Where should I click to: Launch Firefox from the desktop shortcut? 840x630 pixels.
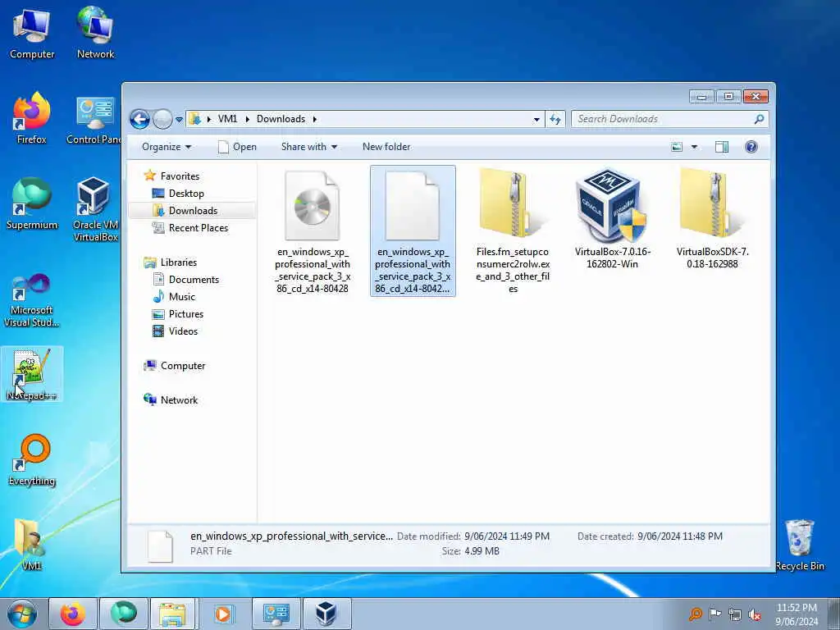pyautogui.click(x=32, y=118)
